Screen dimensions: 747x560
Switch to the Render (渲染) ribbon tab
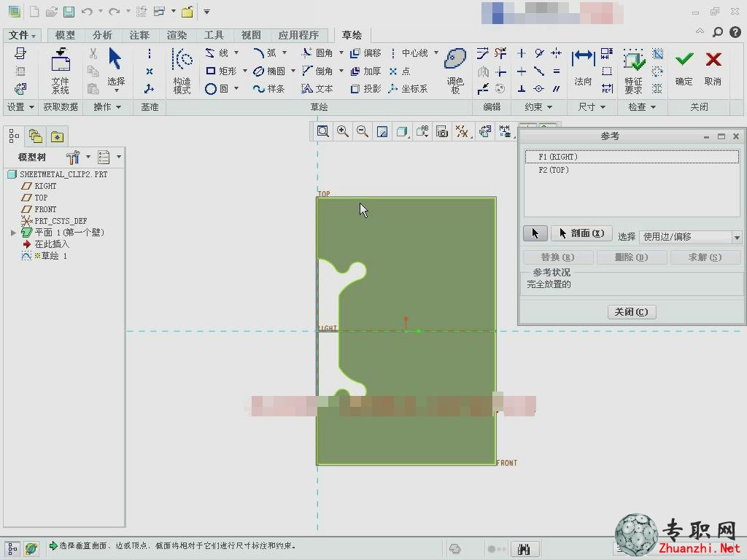[177, 35]
